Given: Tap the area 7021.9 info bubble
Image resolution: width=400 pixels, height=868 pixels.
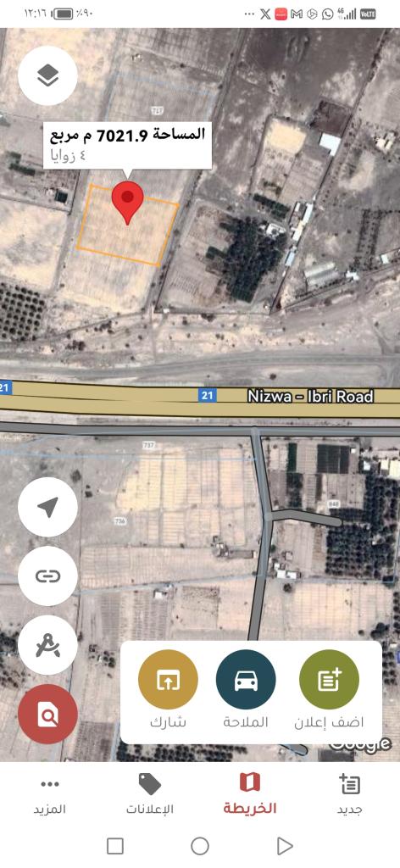Looking at the screenshot, I should pyautogui.click(x=128, y=145).
